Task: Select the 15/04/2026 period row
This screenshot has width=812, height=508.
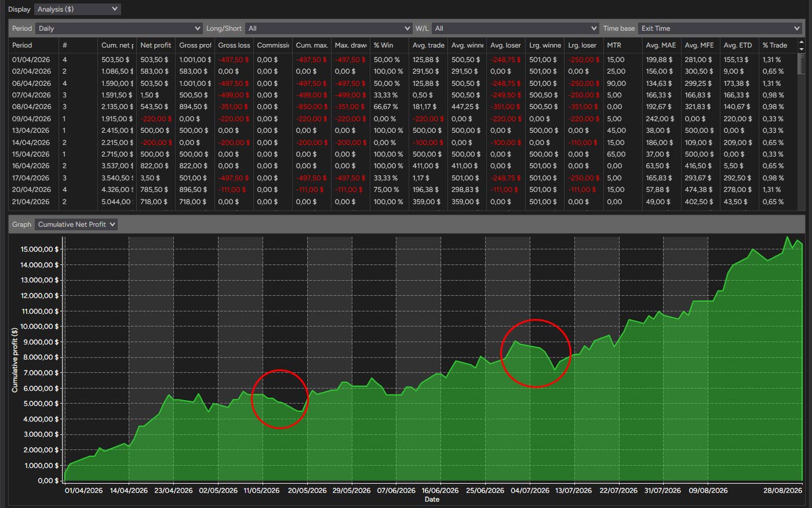Action: (x=403, y=154)
